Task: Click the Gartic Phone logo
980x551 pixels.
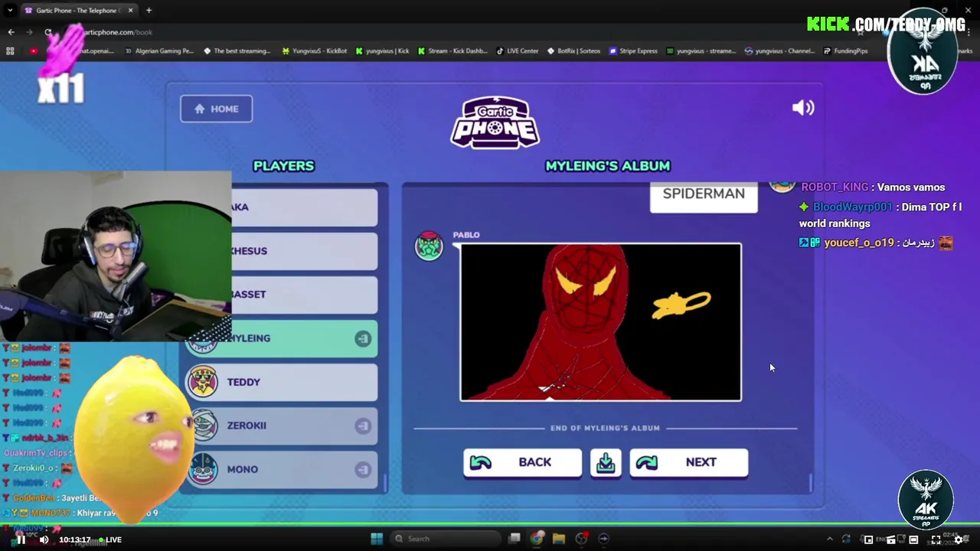Action: click(x=495, y=122)
